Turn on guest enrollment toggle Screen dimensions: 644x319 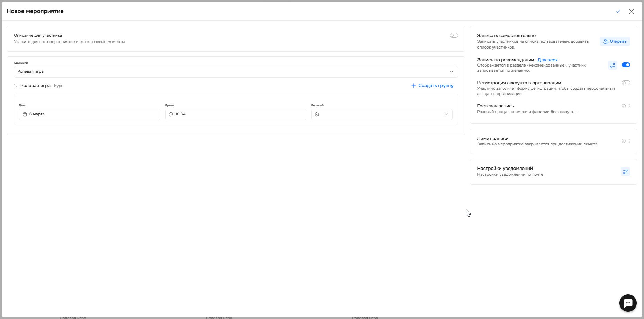(626, 106)
